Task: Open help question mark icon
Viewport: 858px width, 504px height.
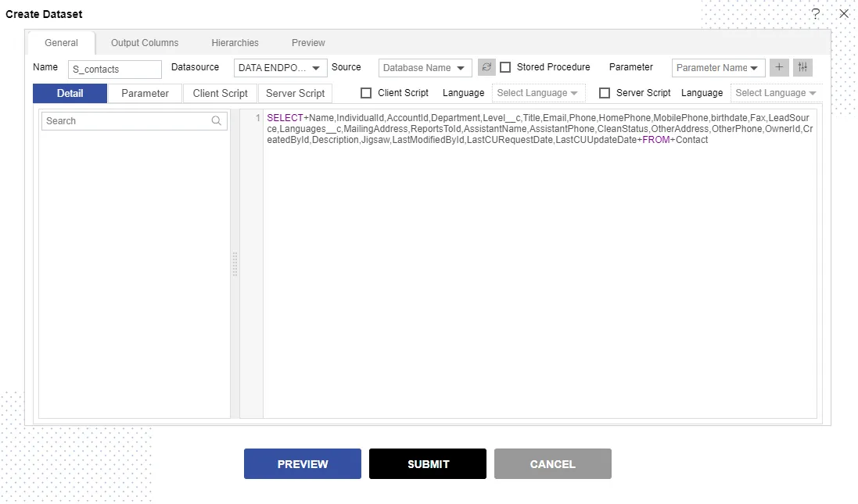Action: coord(815,13)
